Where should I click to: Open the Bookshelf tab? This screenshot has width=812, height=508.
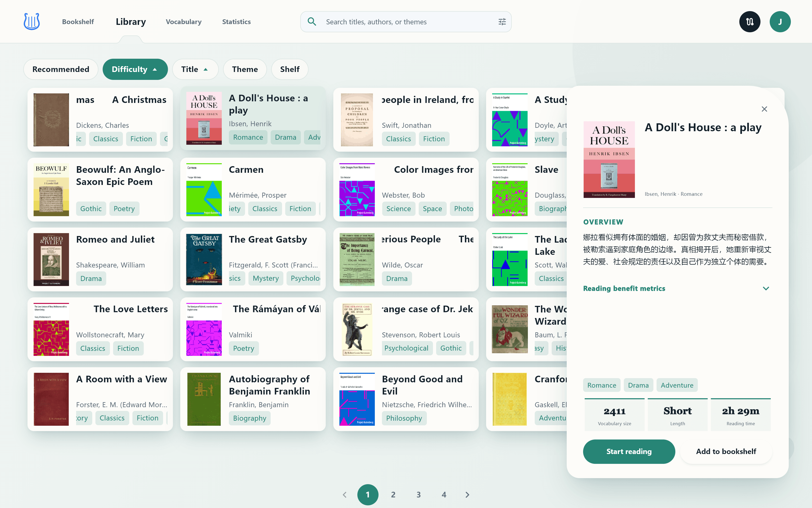(78, 22)
